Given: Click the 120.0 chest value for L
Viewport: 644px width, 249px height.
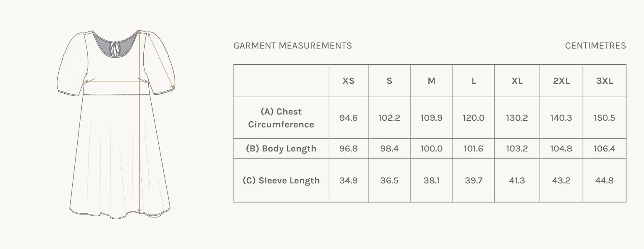Looking at the screenshot, I should 473,118.
